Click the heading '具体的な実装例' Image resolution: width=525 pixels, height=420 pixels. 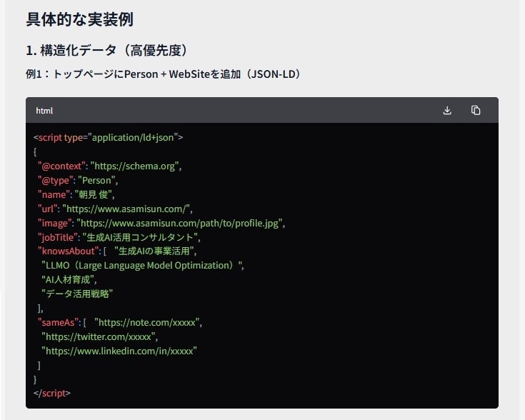pos(80,19)
